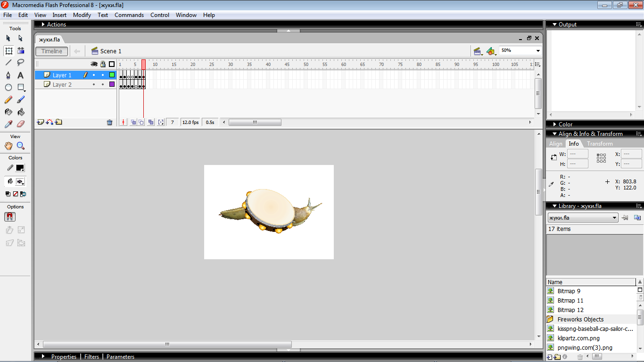This screenshot has height=362, width=644.
Task: Select the Eraser tool
Action: coord(21,124)
